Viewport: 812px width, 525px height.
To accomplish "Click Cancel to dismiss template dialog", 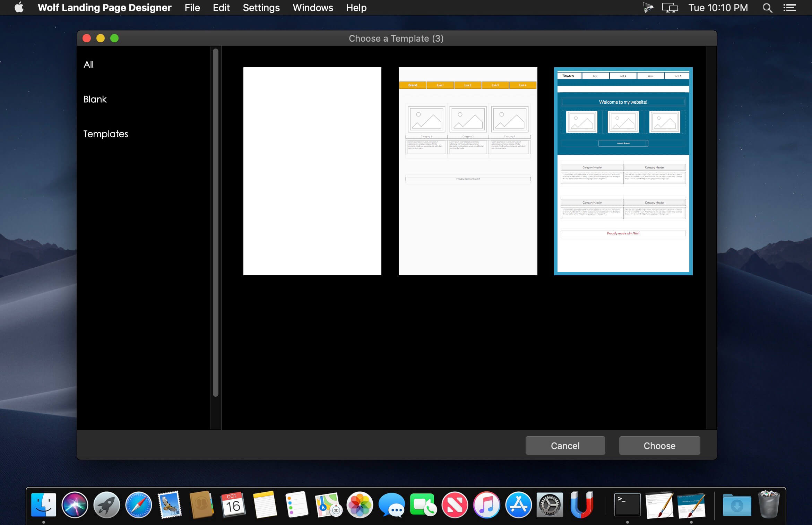I will (x=565, y=445).
